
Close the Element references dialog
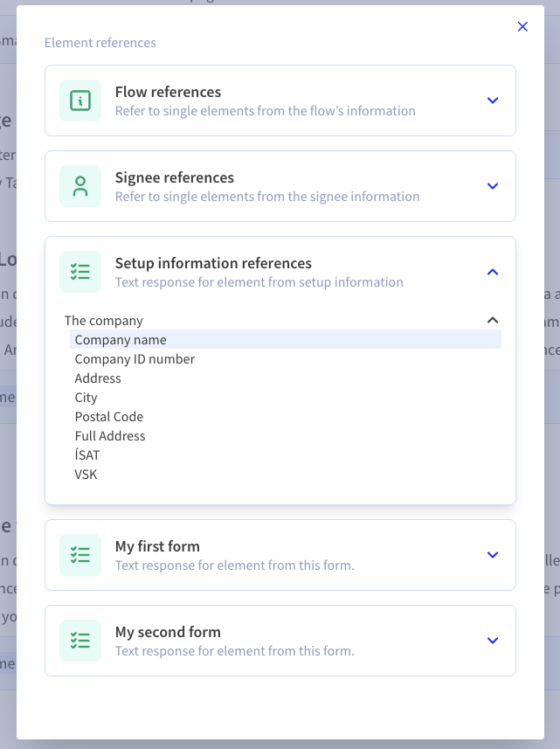[x=522, y=27]
